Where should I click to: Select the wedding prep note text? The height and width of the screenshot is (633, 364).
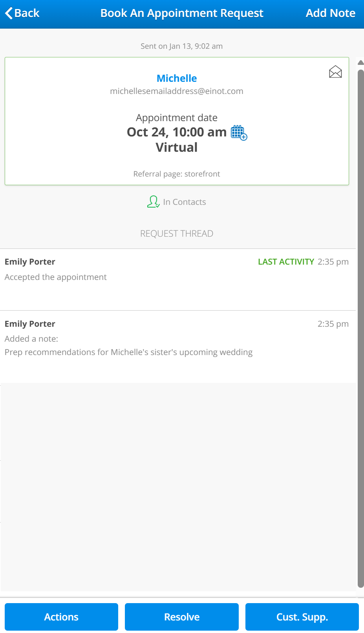click(x=128, y=352)
